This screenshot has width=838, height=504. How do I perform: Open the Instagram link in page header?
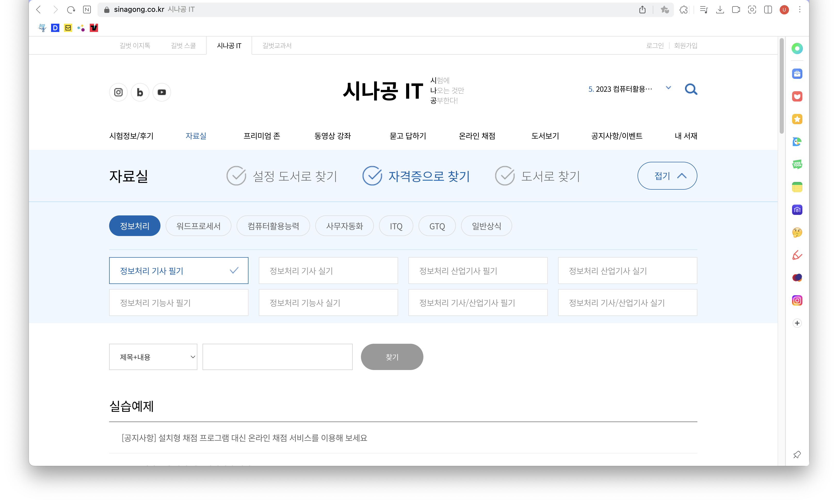tap(118, 93)
